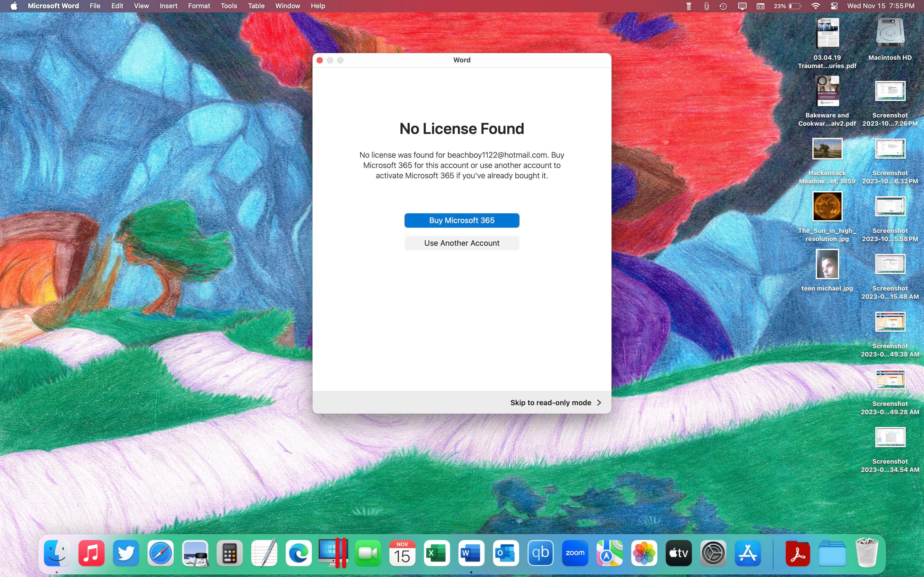This screenshot has height=577, width=924.
Task: Open the Format menu
Action: (199, 6)
